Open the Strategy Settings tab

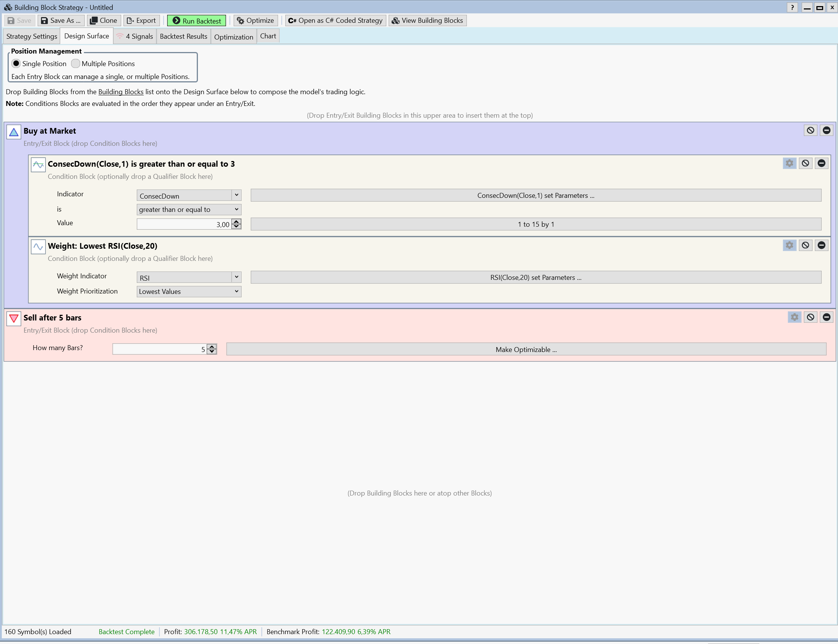(x=32, y=36)
